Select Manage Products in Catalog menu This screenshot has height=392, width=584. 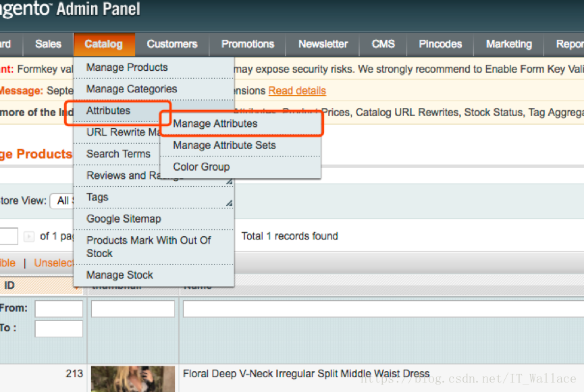(x=154, y=67)
